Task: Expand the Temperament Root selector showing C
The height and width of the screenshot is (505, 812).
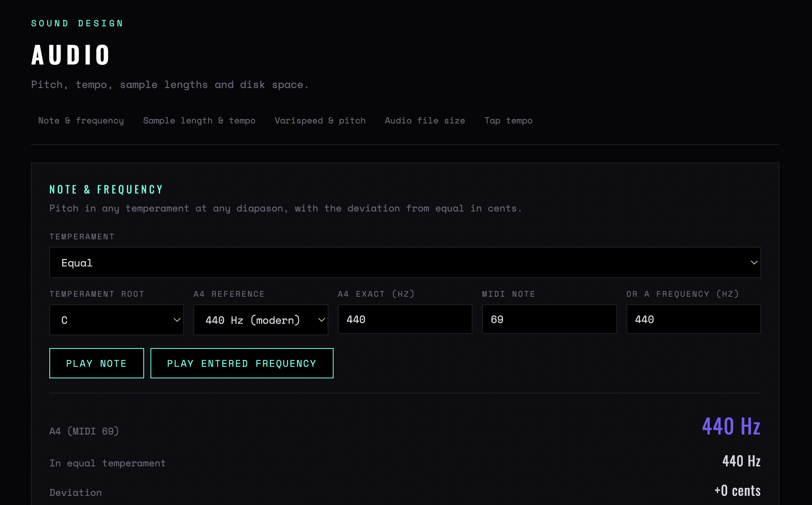Action: (x=116, y=320)
